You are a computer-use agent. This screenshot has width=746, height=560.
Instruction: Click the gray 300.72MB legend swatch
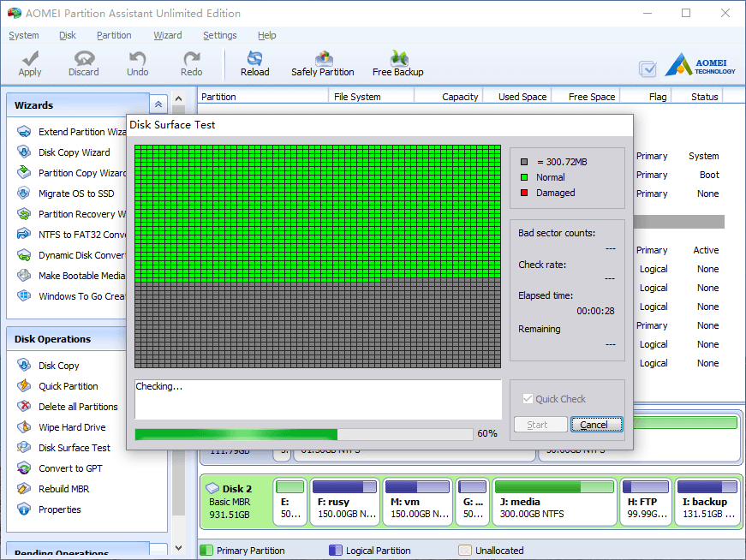[524, 162]
